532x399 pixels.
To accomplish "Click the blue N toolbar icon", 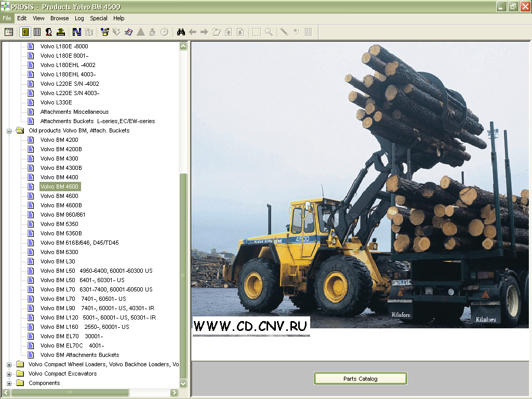I will point(77,32).
